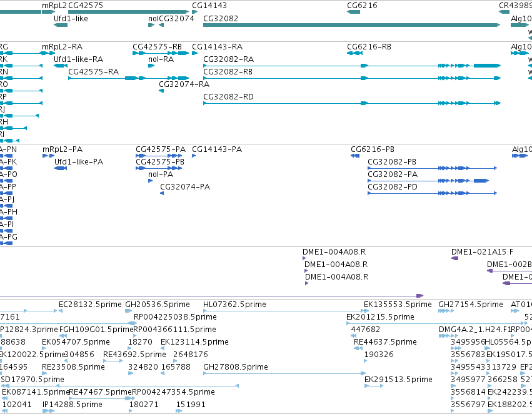Image resolution: width=532 pixels, height=414 pixels.
Task: Click the RE47467.5prime EST label
Action: (x=100, y=392)
